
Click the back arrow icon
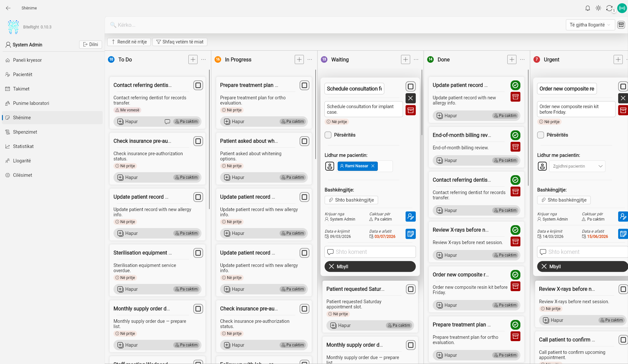pos(8,8)
